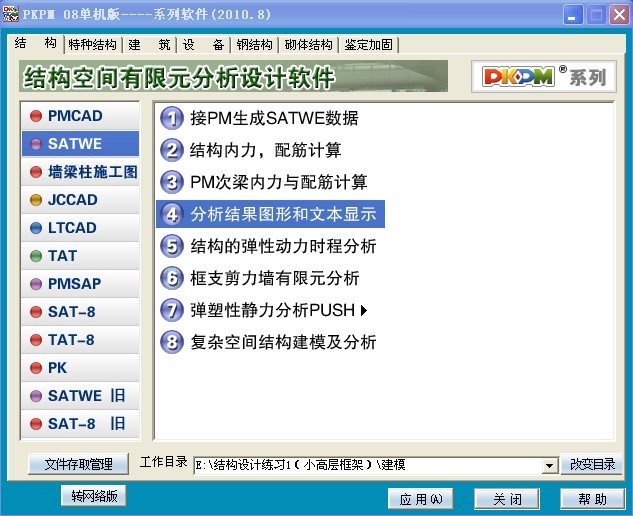Viewport: 633px width, 516px height.
Task: Switch to the 设备 tab
Action: [x=203, y=44]
